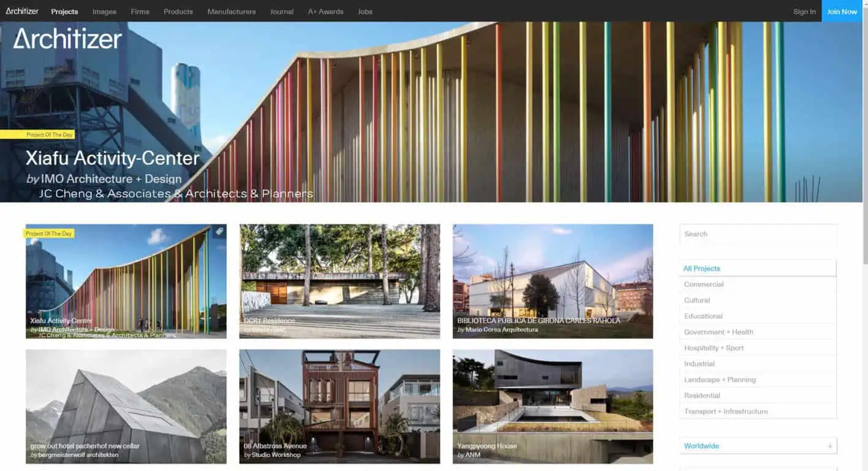Click the Architizer logo in the navbar
Screen dimensions: 868x471
pyautogui.click(x=22, y=11)
